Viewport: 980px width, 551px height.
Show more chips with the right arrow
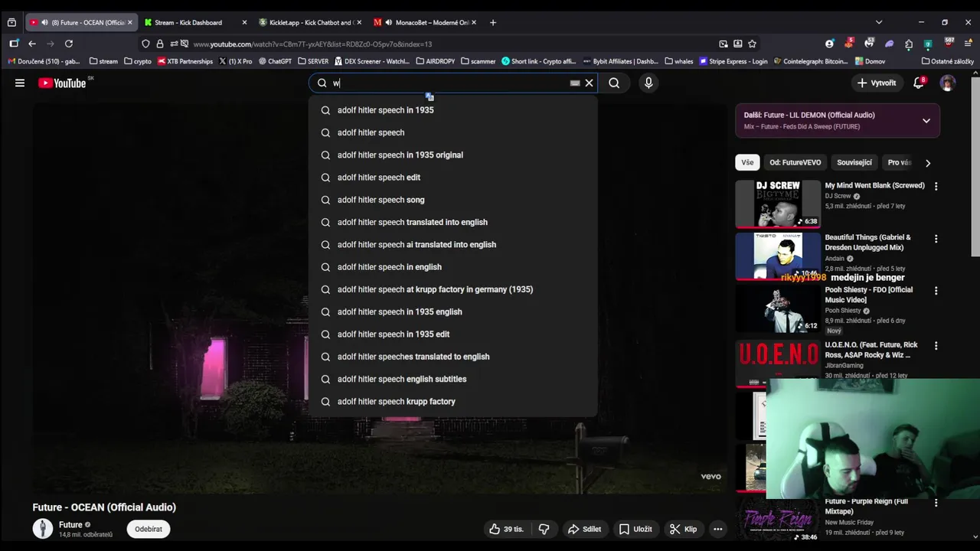coord(928,162)
